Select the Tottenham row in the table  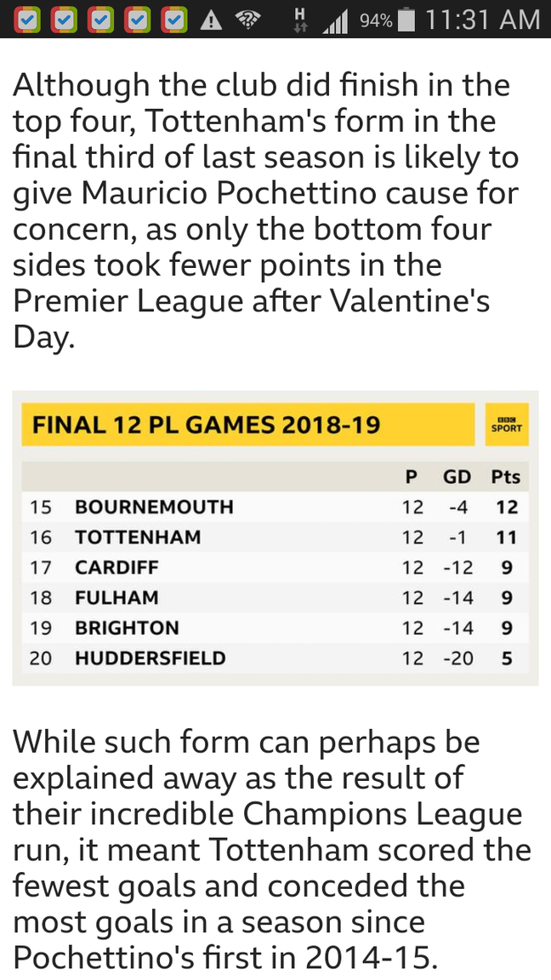(275, 538)
